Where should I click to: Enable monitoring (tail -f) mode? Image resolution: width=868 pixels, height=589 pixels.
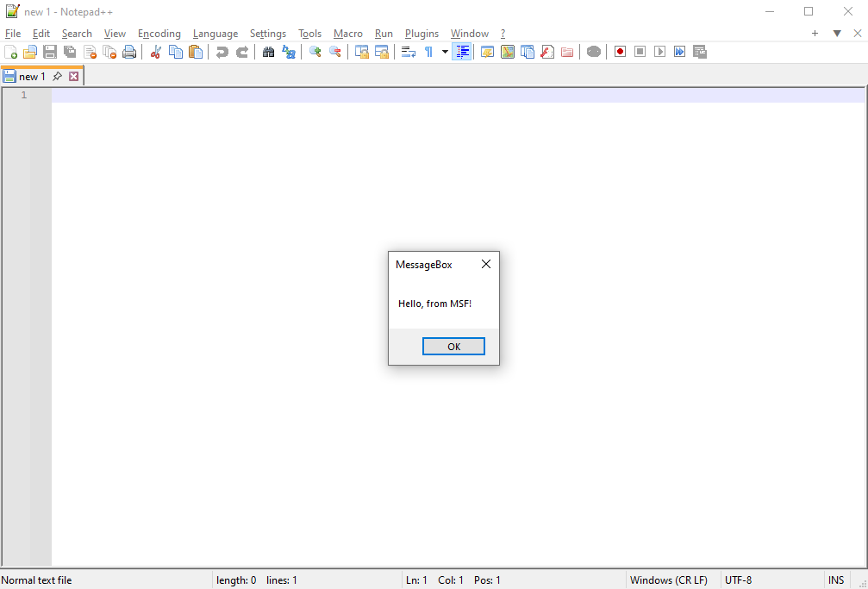click(x=593, y=52)
